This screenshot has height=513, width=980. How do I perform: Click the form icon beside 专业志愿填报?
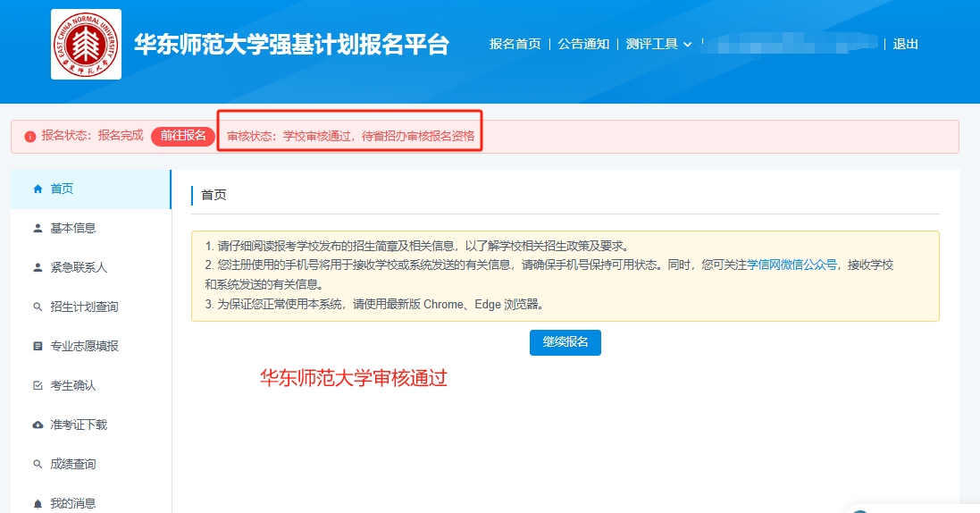click(38, 346)
